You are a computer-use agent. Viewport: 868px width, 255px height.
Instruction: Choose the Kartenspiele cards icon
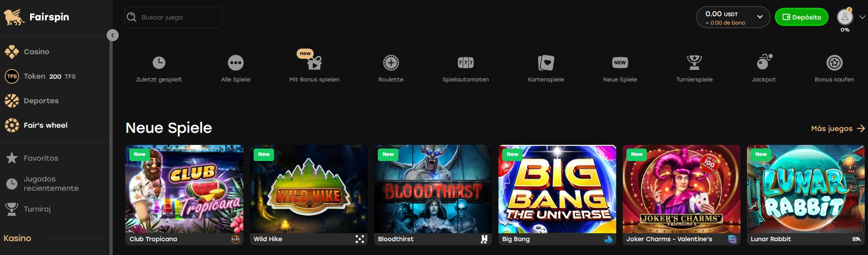tap(546, 62)
